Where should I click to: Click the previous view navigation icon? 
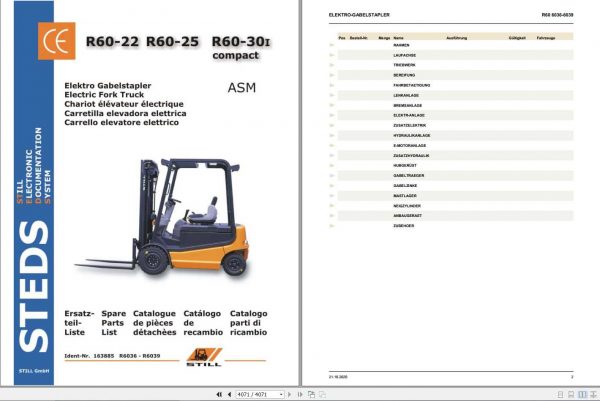tap(311, 394)
